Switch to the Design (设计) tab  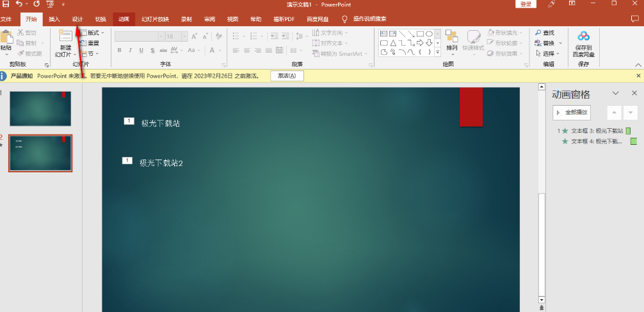pos(77,19)
